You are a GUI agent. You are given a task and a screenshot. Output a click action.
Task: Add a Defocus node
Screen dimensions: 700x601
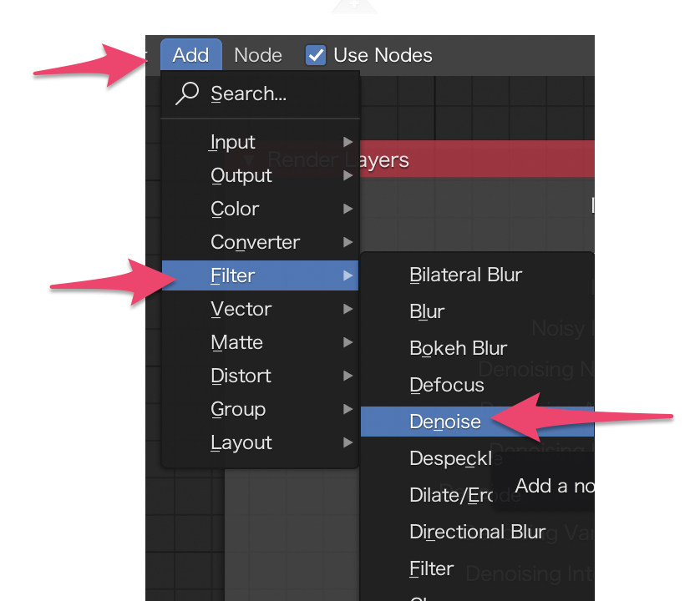(477, 385)
